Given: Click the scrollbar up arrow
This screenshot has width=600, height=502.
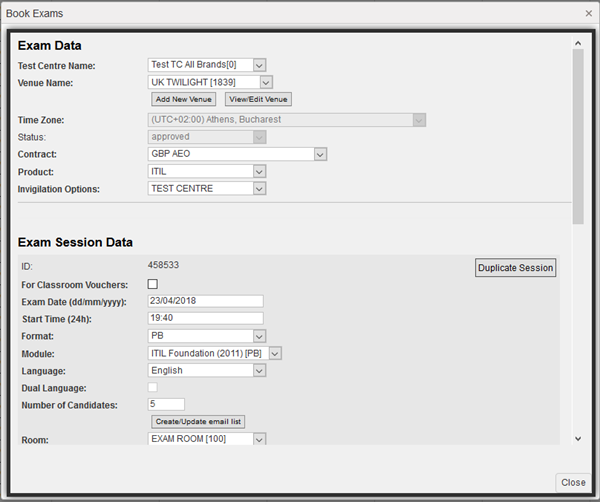Looking at the screenshot, I should (x=578, y=43).
